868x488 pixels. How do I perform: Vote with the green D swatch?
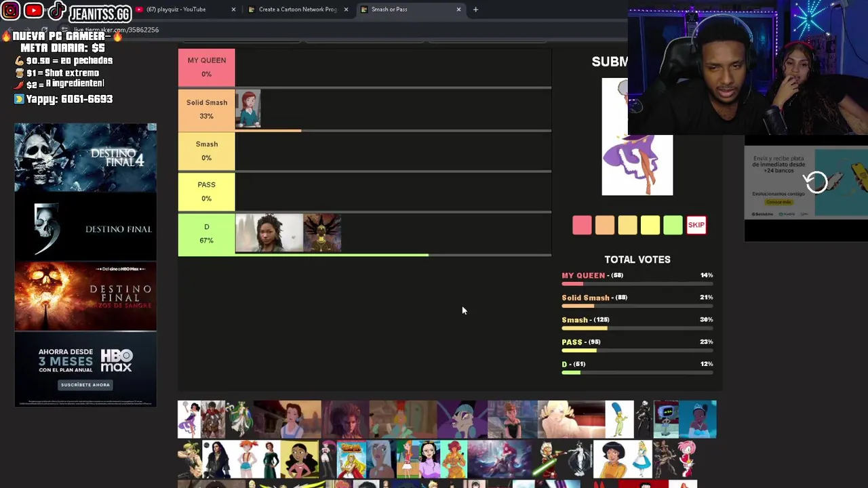coord(673,225)
